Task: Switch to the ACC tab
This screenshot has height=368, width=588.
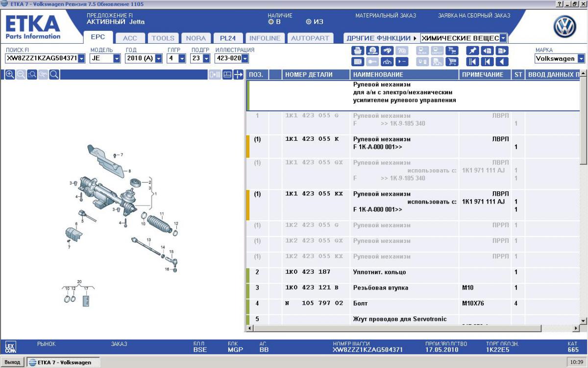Action: pos(130,38)
